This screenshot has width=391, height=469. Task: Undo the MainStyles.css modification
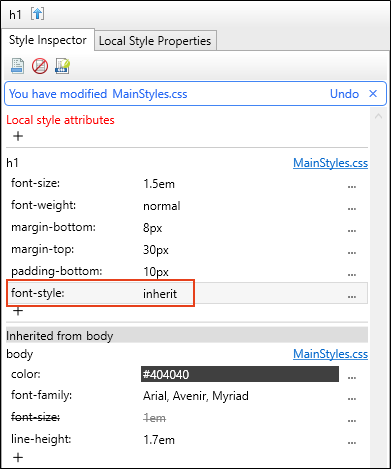point(344,94)
